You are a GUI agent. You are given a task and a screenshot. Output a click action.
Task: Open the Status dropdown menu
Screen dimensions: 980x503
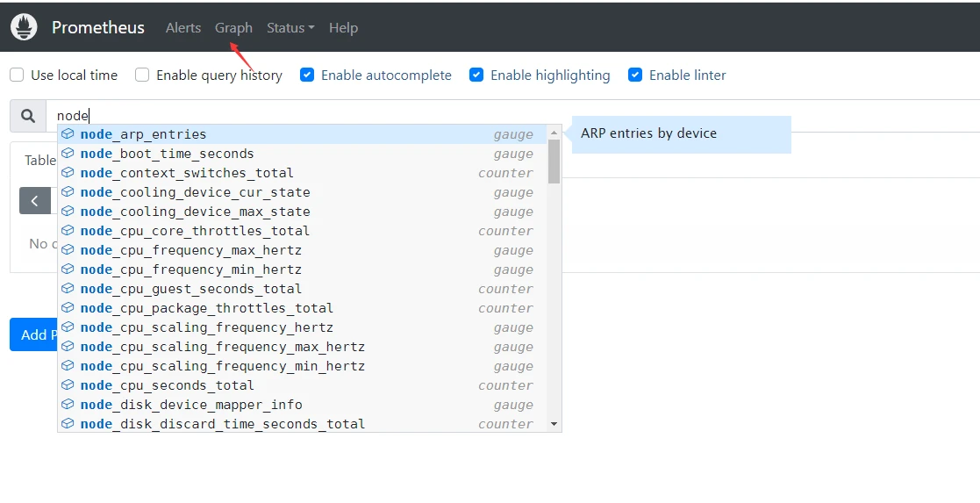tap(290, 27)
